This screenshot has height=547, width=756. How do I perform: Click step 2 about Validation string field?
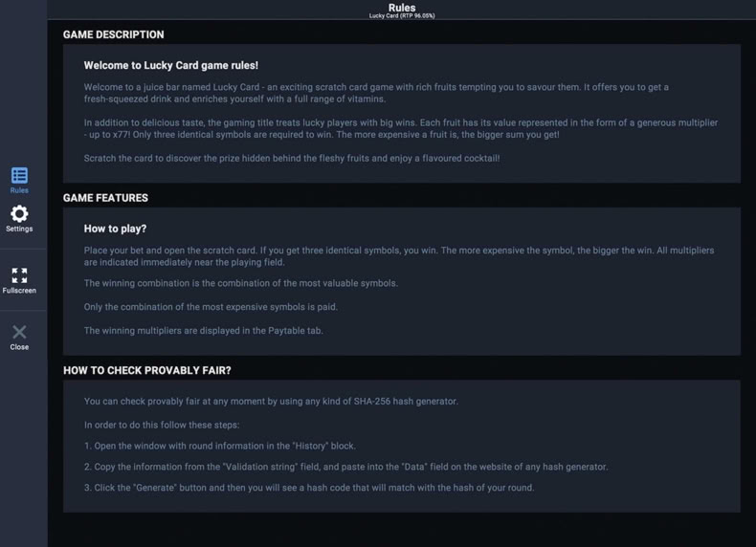pos(346,467)
